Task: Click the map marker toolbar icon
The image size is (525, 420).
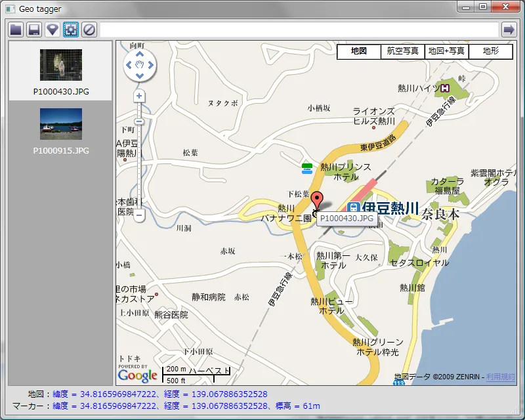Action: (x=52, y=30)
